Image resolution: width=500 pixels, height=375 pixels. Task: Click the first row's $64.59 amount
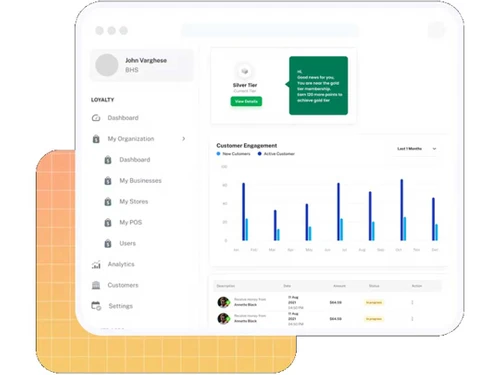[x=335, y=302]
